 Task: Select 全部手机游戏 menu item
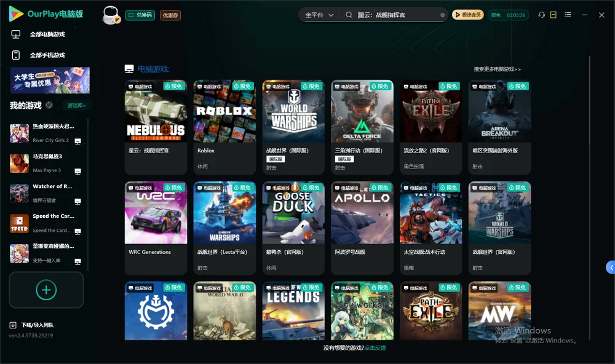point(47,55)
